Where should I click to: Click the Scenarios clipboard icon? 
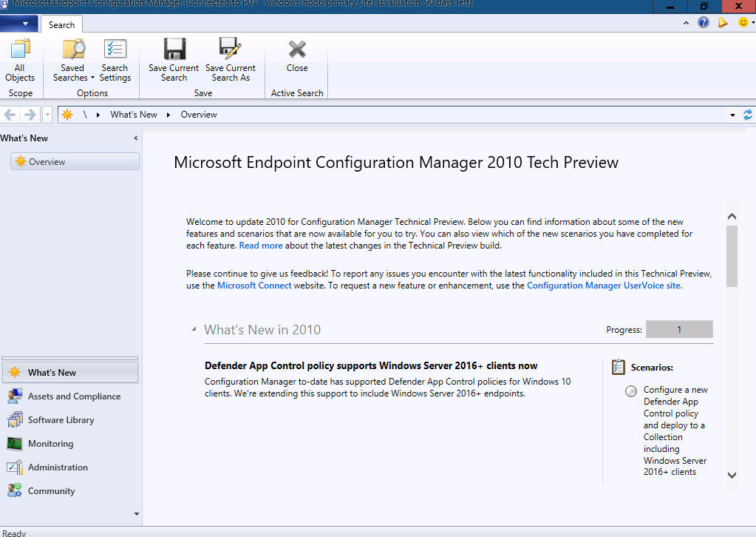(x=618, y=367)
